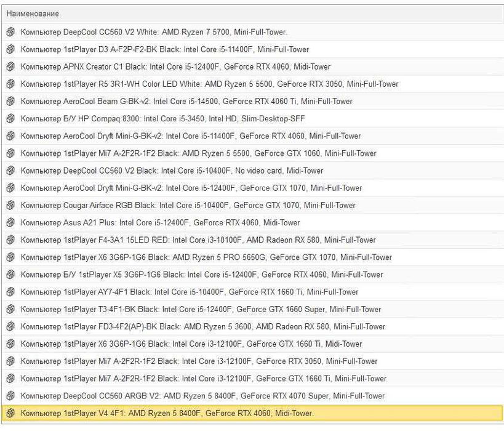Click icon of AeroCool Beam G-BK-v2 row
Viewport: 504px width, 431px height.
pos(10,102)
